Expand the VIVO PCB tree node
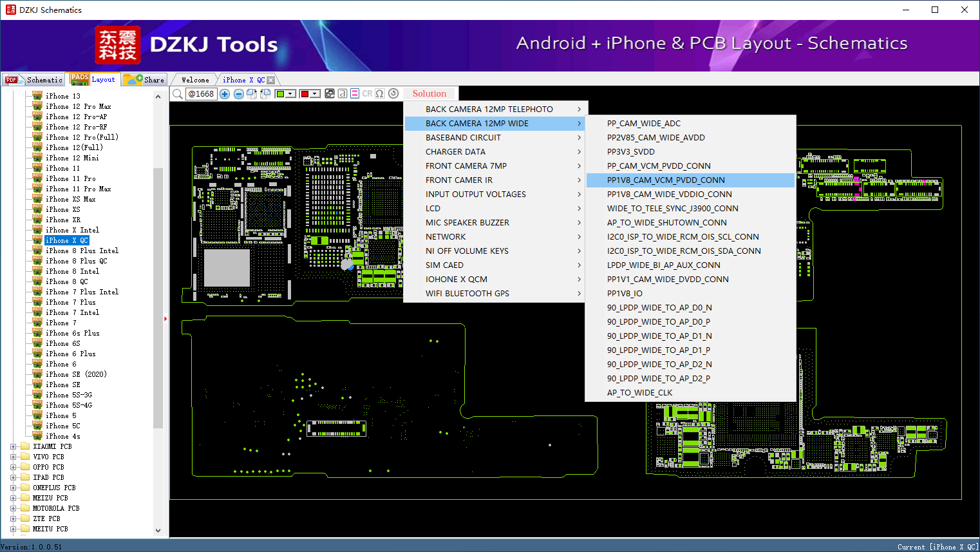The image size is (980, 552). point(14,457)
